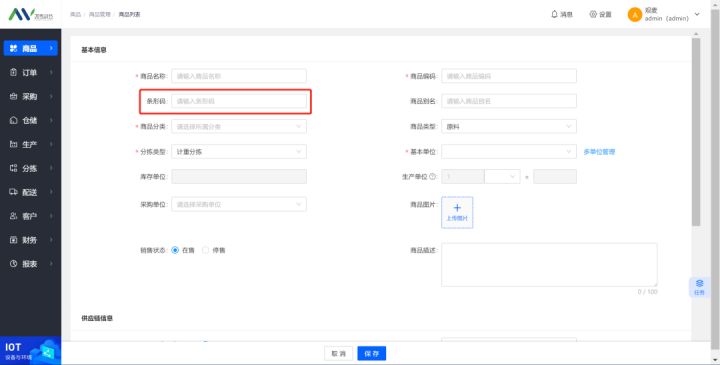720x365 pixels.
Task: Open the 生产单位 unit selector dropdown
Action: [x=502, y=176]
